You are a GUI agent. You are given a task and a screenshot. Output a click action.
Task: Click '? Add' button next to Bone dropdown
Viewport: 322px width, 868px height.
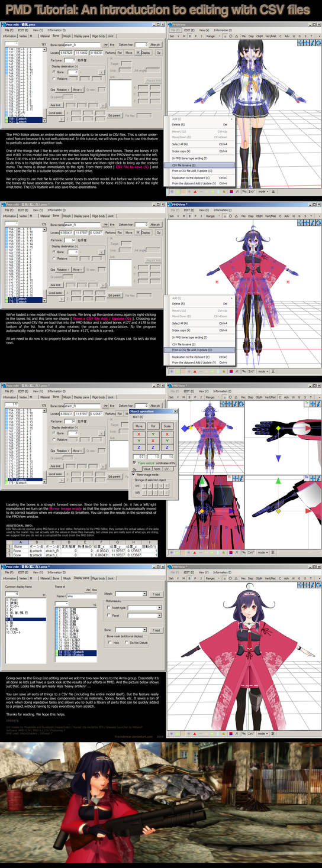pyautogui.click(x=156, y=630)
